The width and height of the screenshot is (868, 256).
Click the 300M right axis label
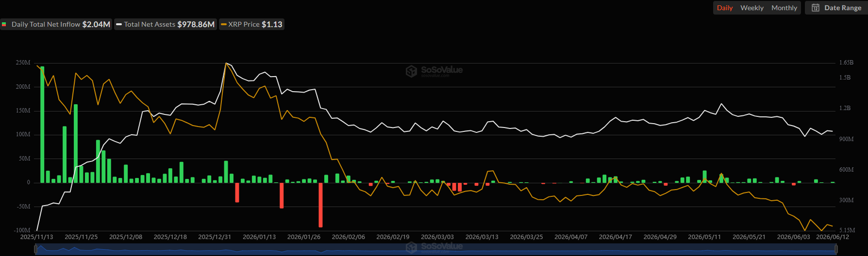(x=846, y=200)
